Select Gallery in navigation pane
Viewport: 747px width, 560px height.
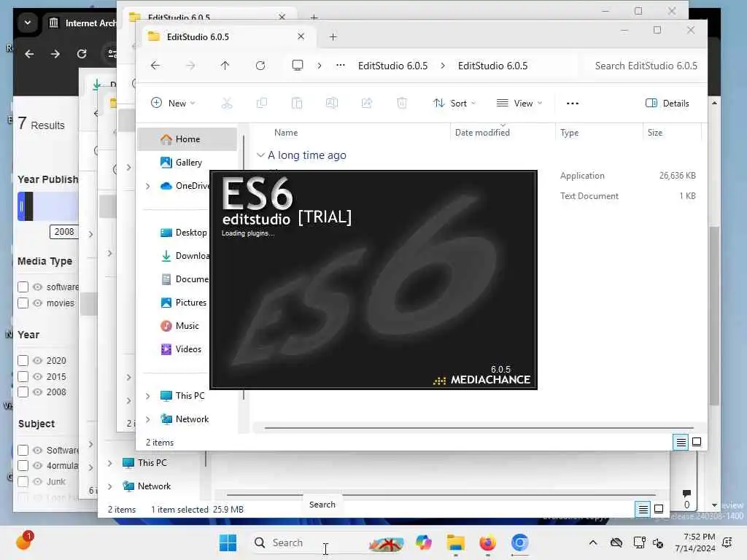click(187, 163)
